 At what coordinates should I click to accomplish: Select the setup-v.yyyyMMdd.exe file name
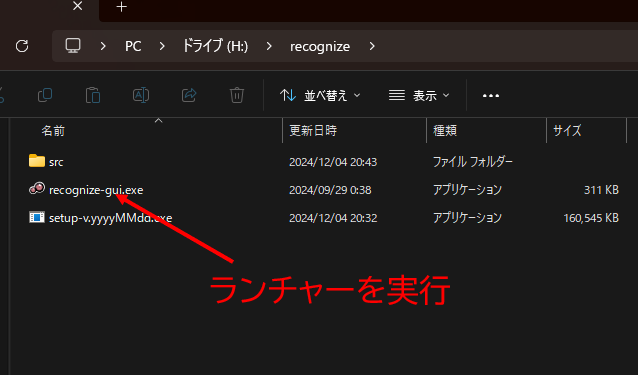coord(111,218)
